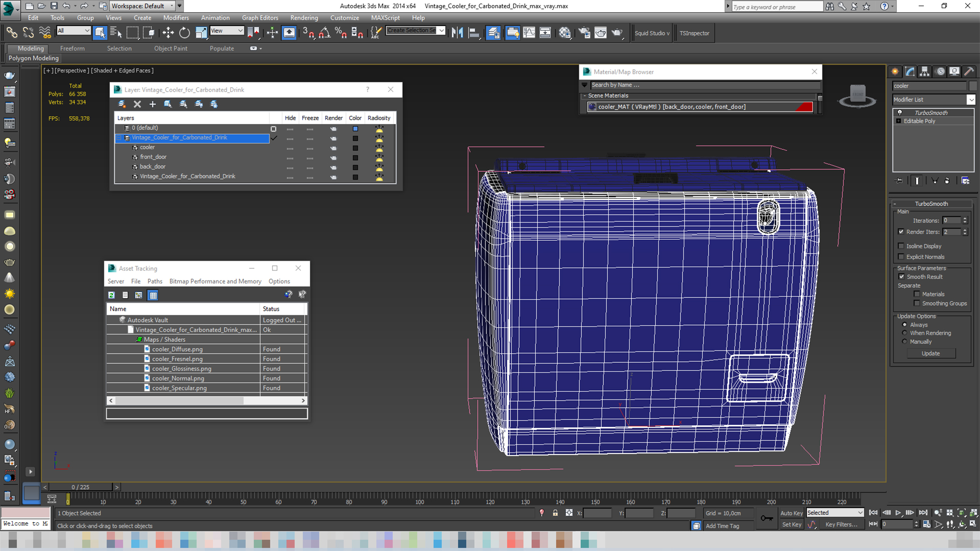Click the Auto Key button
Viewport: 980px width, 551px height.
(x=792, y=513)
